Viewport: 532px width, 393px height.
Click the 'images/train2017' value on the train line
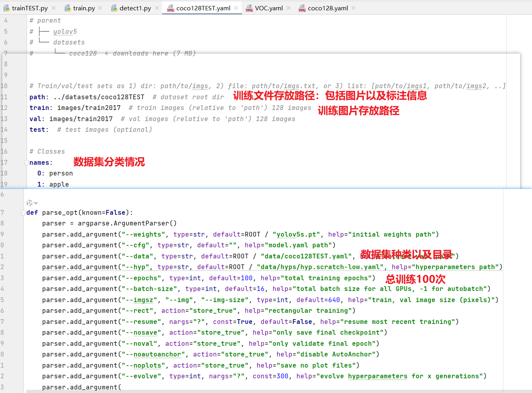pos(89,108)
